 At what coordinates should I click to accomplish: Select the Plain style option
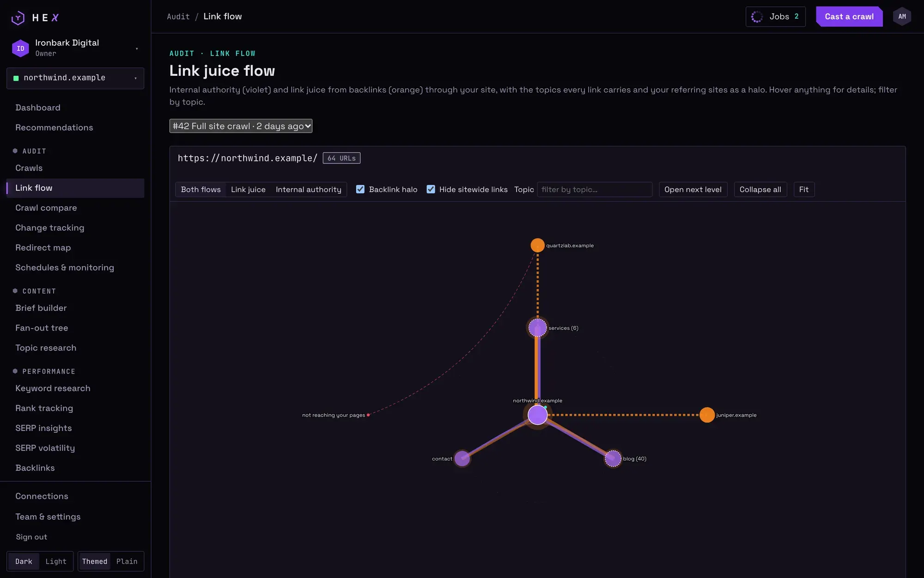[x=127, y=561]
